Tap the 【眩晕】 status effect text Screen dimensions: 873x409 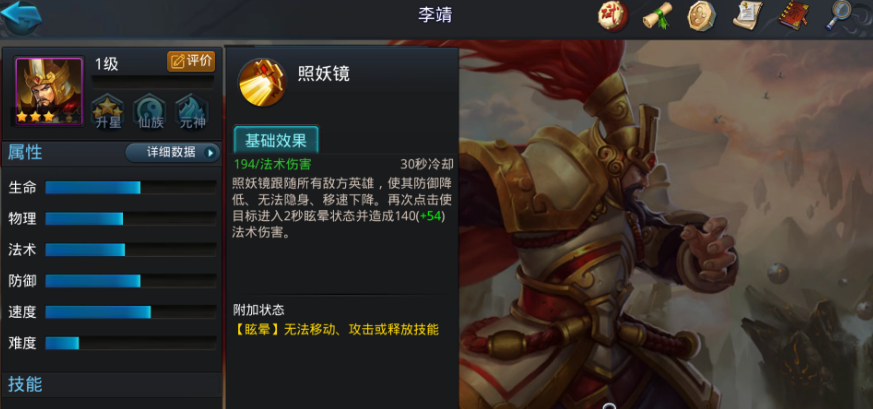tap(258, 329)
